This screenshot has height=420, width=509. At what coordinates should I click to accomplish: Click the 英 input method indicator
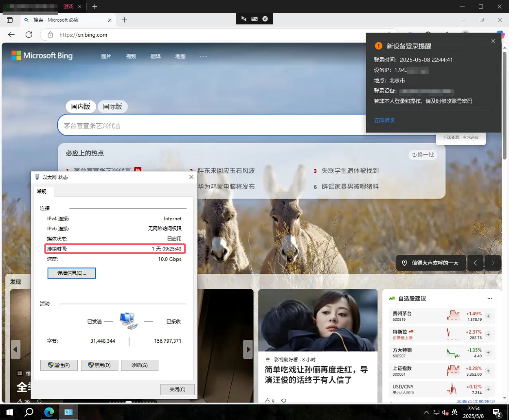(455, 412)
